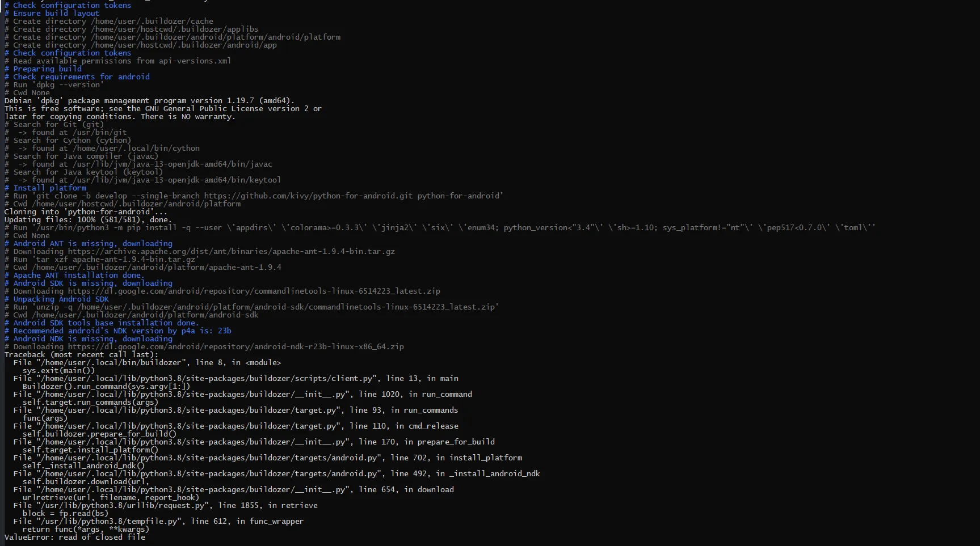Select the 'Updating files: 100% (581/581), done.' line
The height and width of the screenshot is (546, 980).
click(88, 219)
